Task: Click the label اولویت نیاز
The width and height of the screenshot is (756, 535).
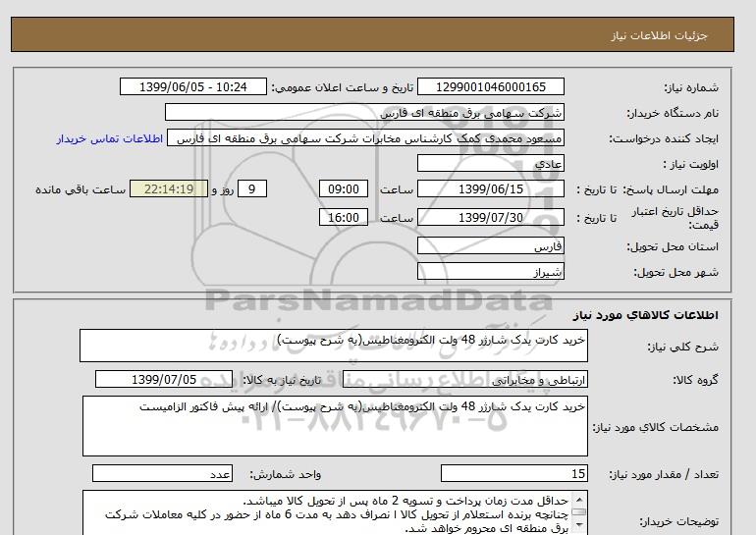Action: point(691,164)
